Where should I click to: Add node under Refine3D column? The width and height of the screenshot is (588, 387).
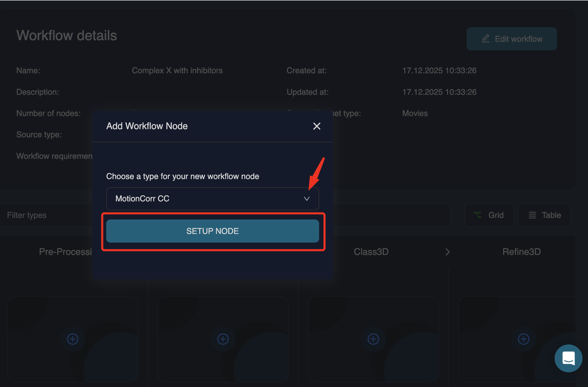click(524, 339)
